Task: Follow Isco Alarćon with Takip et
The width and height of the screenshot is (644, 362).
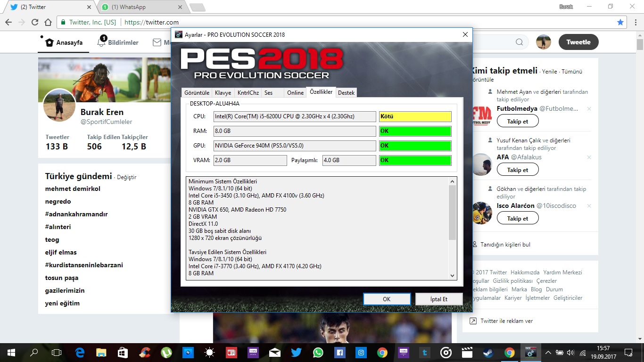Action: pyautogui.click(x=518, y=218)
